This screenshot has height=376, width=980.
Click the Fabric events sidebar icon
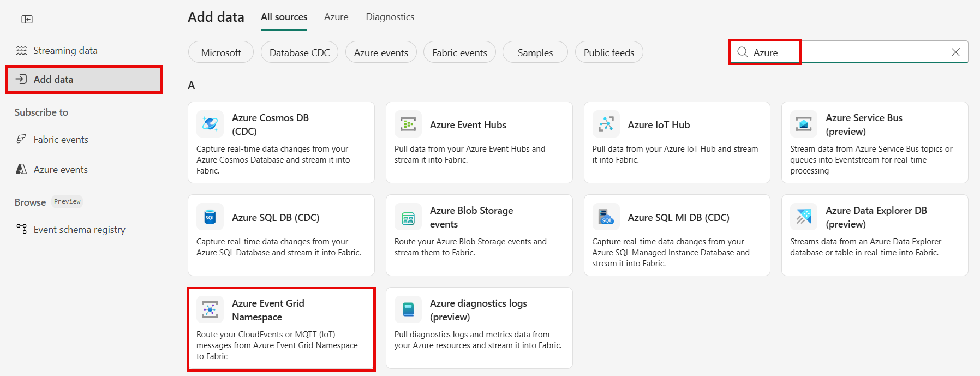coord(21,139)
